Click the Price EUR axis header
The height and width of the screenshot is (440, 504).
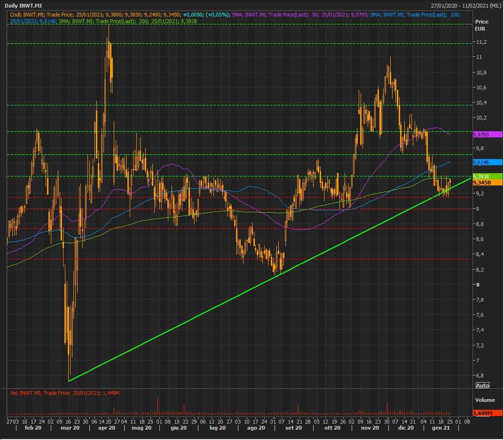(x=481, y=25)
